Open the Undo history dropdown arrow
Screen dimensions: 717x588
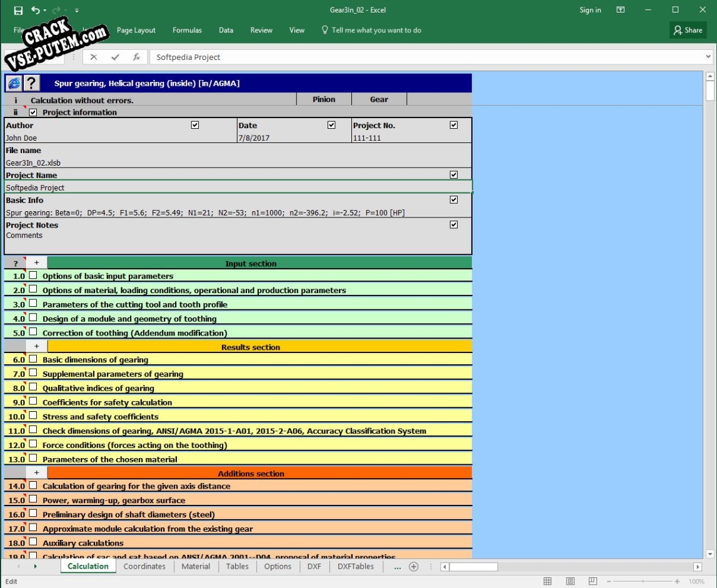[45, 10]
